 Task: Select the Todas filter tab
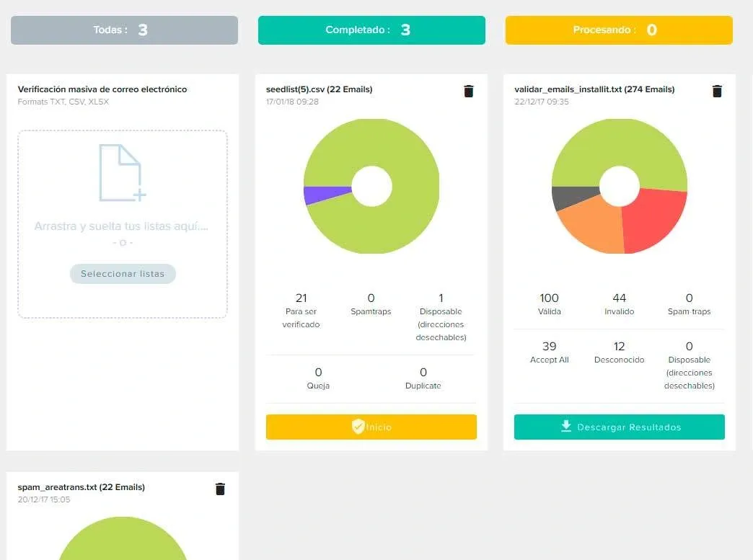(124, 30)
